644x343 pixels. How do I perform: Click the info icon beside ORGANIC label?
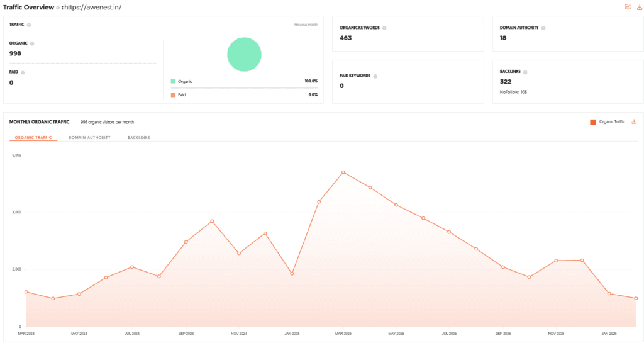32,43
